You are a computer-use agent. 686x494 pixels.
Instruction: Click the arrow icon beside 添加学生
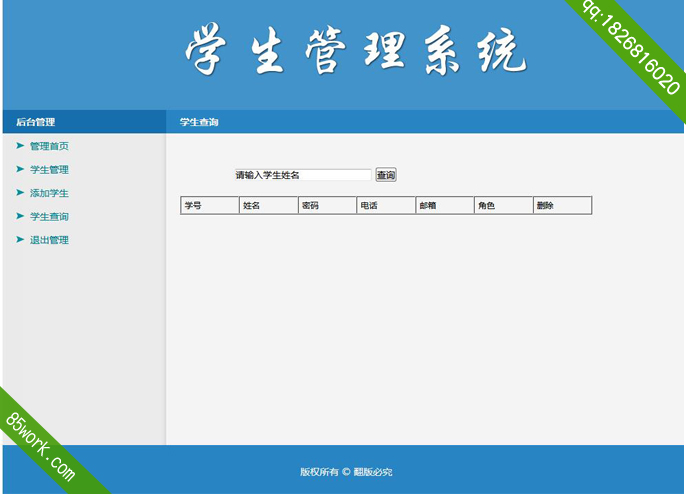[x=20, y=193]
